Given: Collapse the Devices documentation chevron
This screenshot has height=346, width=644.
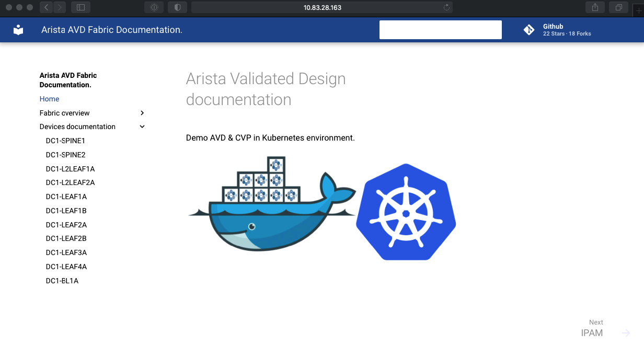Looking at the screenshot, I should (x=142, y=126).
